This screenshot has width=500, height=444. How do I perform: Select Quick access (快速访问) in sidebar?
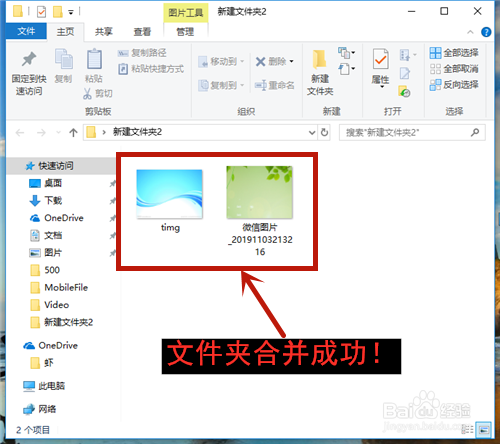coord(61,166)
